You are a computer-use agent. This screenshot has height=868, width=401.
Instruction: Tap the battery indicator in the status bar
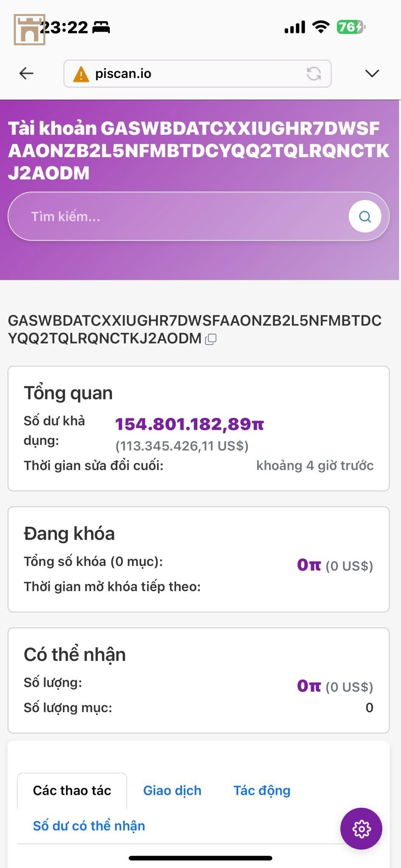pyautogui.click(x=351, y=27)
